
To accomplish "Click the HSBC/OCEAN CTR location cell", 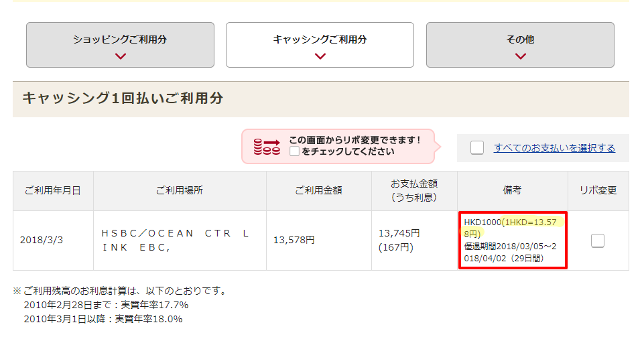I will pos(180,241).
